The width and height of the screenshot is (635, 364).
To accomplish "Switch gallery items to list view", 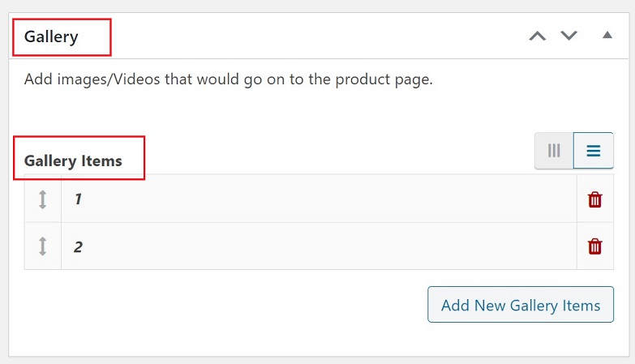I will click(x=594, y=151).
